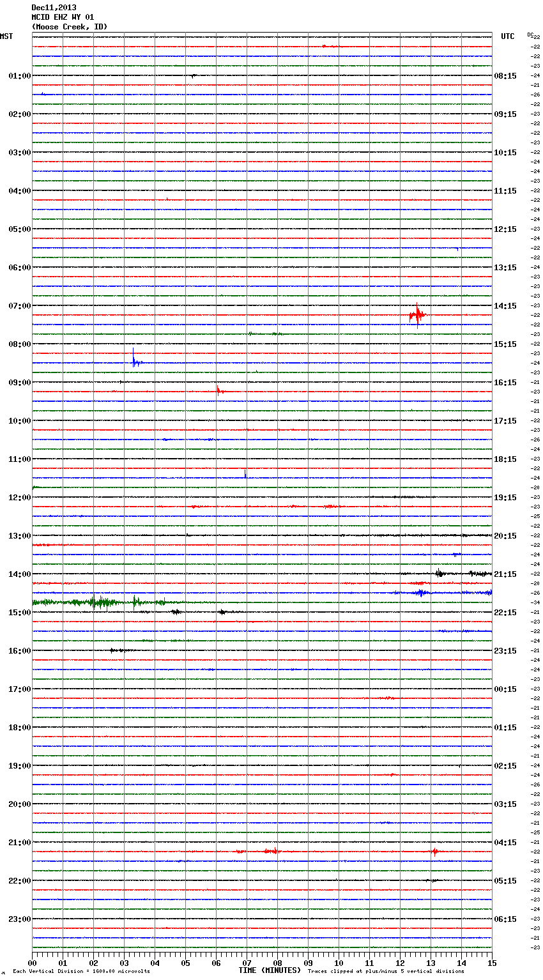543x980 pixels.
Task: Select the 18:00 MST row label
Action: click(x=19, y=728)
